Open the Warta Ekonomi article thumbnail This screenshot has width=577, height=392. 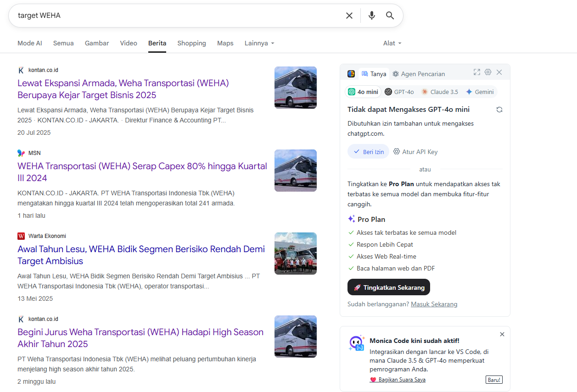[x=295, y=254]
